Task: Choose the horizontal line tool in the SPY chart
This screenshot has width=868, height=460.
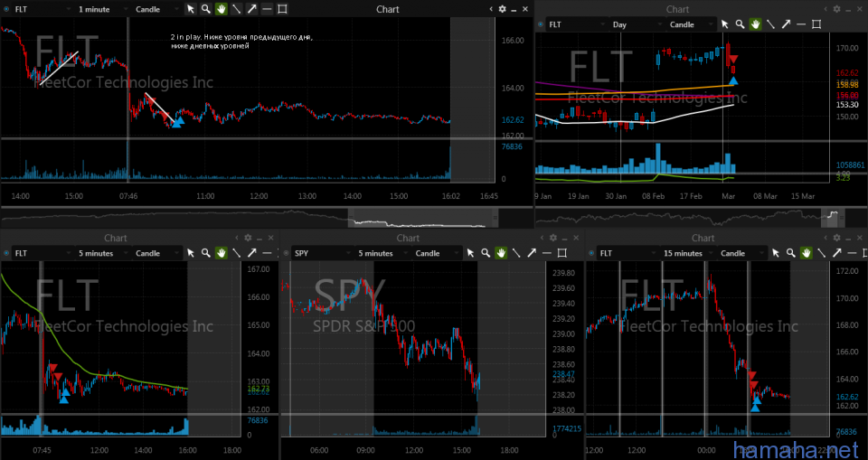Action: [547, 253]
